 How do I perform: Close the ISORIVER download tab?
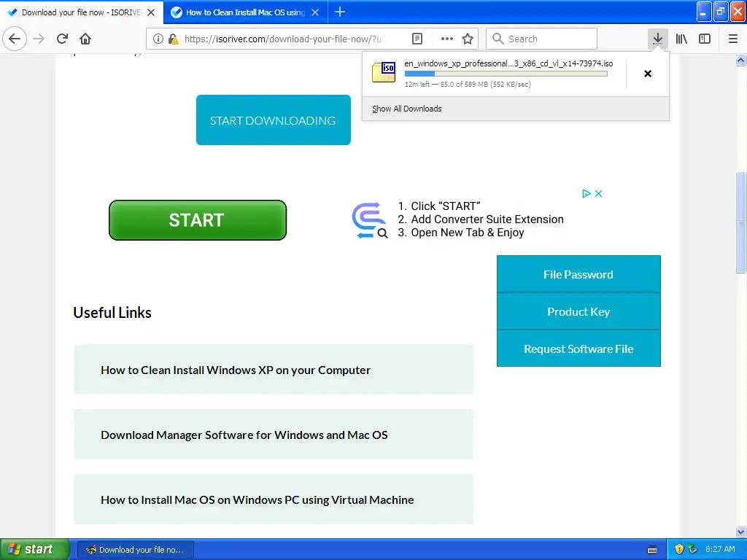click(151, 12)
